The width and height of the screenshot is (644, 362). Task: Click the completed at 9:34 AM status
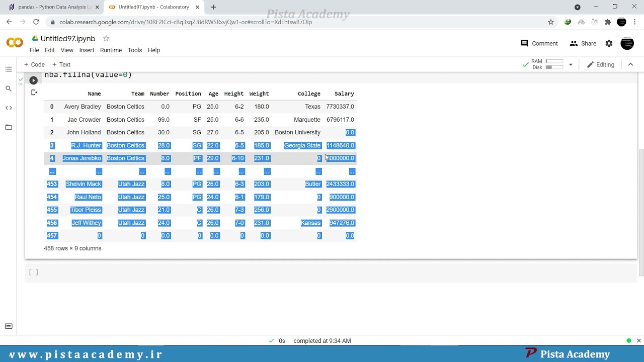(x=322, y=341)
